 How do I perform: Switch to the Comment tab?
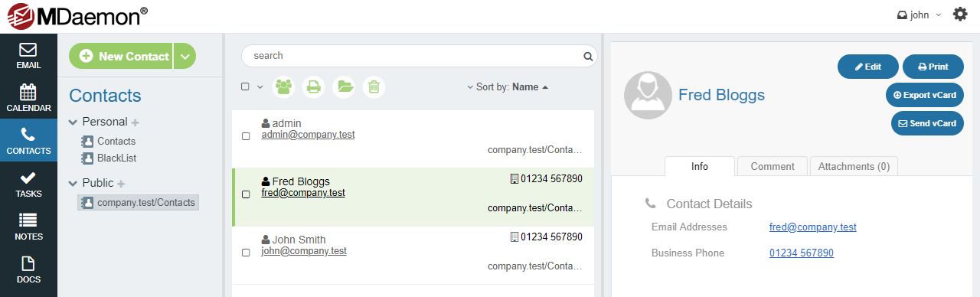[x=773, y=166]
